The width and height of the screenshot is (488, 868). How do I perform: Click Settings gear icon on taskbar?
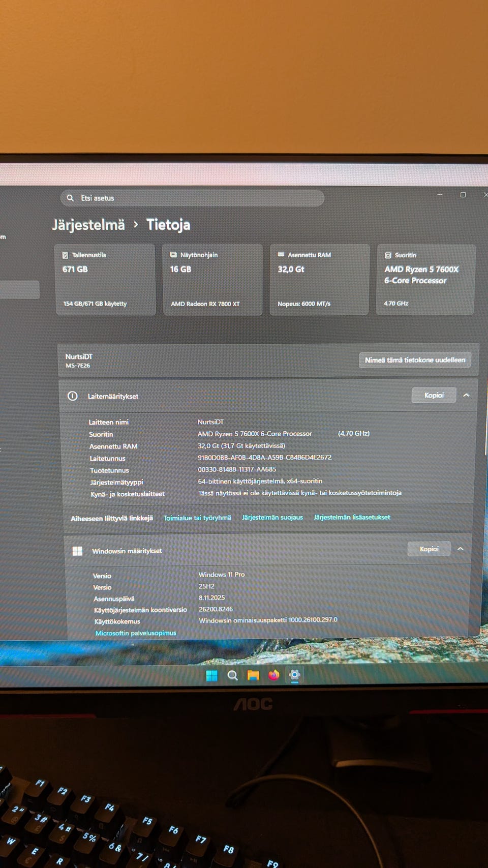click(294, 675)
